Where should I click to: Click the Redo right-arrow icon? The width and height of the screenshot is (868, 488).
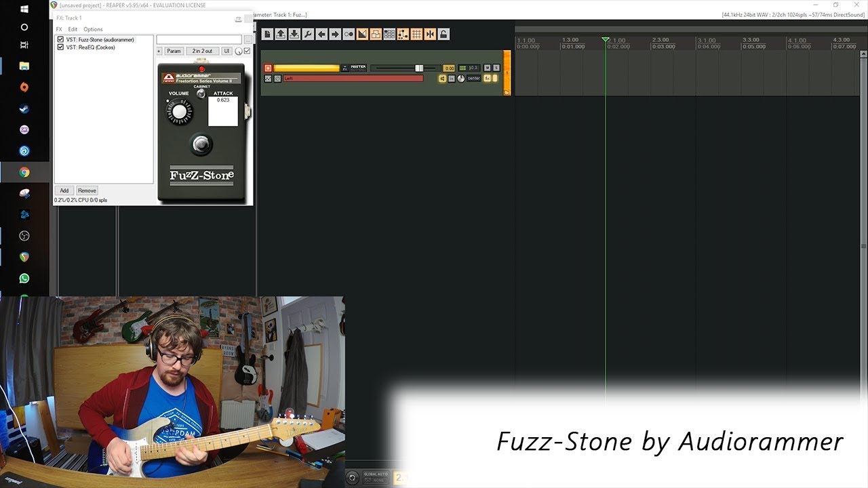tap(335, 34)
